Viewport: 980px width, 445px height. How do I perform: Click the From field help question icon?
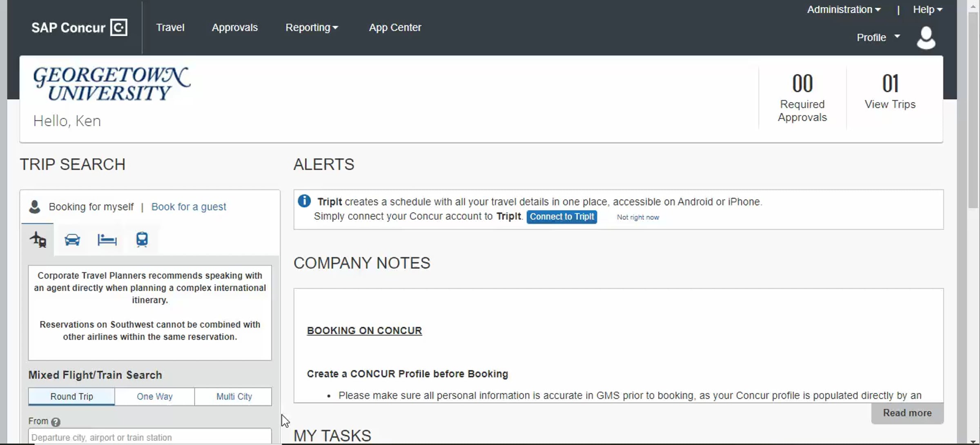(x=56, y=422)
